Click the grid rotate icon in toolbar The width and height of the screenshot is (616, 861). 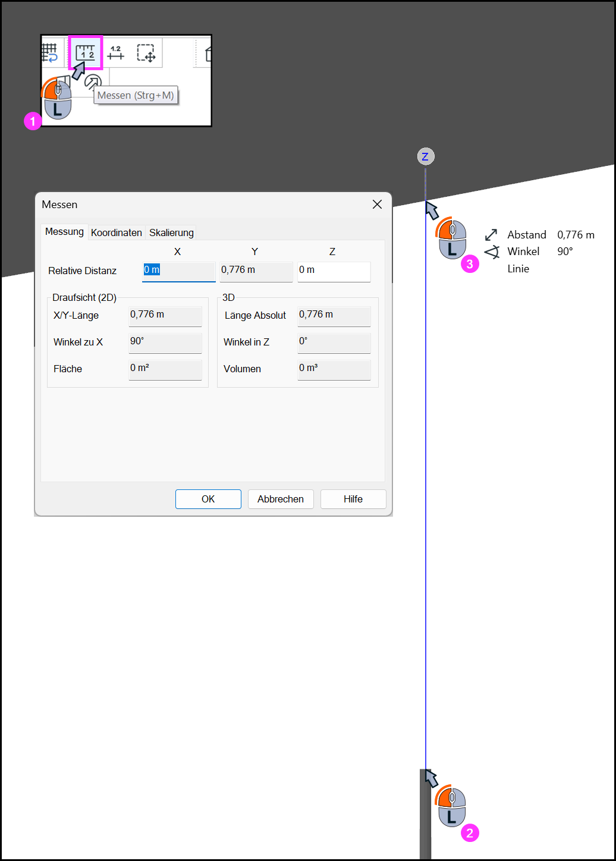coord(49,53)
